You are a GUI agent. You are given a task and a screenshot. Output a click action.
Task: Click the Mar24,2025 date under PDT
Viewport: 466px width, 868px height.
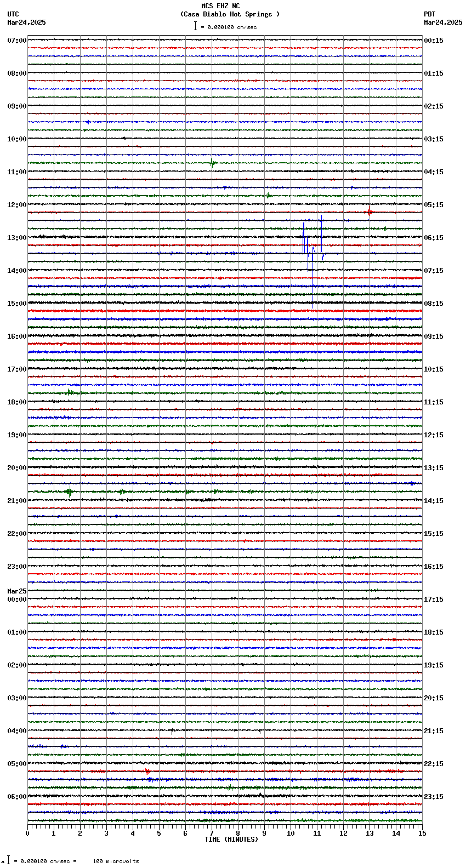443,22
